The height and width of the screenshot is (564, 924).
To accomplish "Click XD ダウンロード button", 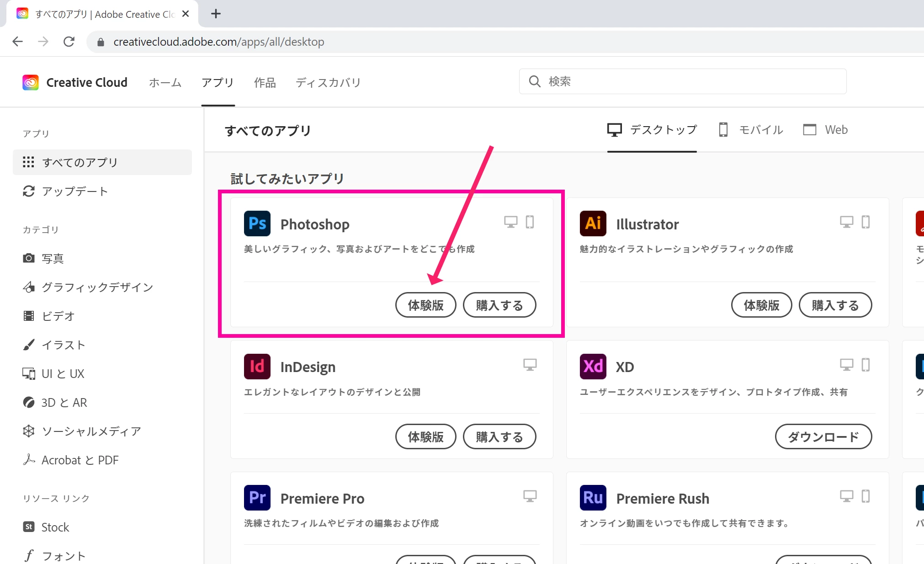I will coord(823,436).
